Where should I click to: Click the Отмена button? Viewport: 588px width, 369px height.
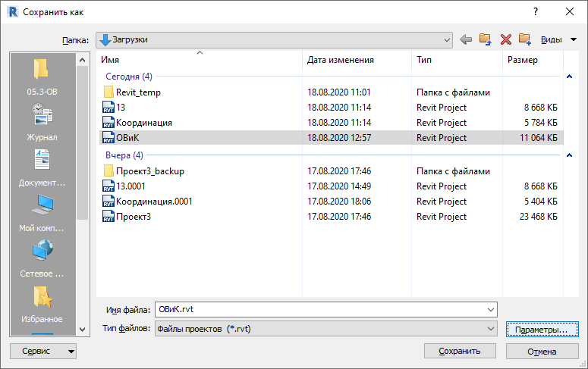pyautogui.click(x=542, y=352)
